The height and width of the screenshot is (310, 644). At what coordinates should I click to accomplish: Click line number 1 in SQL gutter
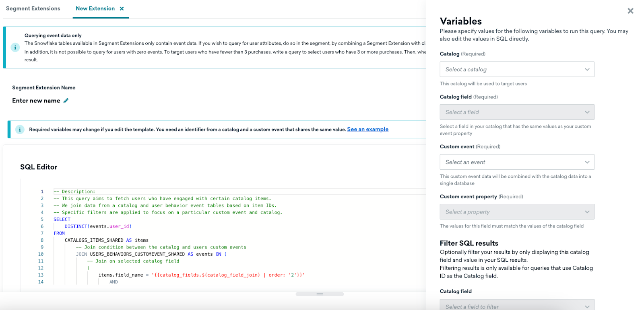coord(42,192)
